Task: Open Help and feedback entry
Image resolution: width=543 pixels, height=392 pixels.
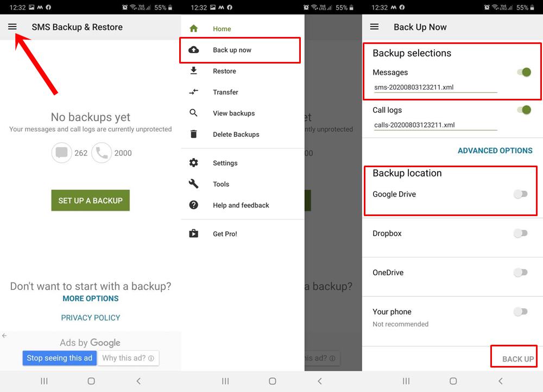Action: tap(242, 205)
